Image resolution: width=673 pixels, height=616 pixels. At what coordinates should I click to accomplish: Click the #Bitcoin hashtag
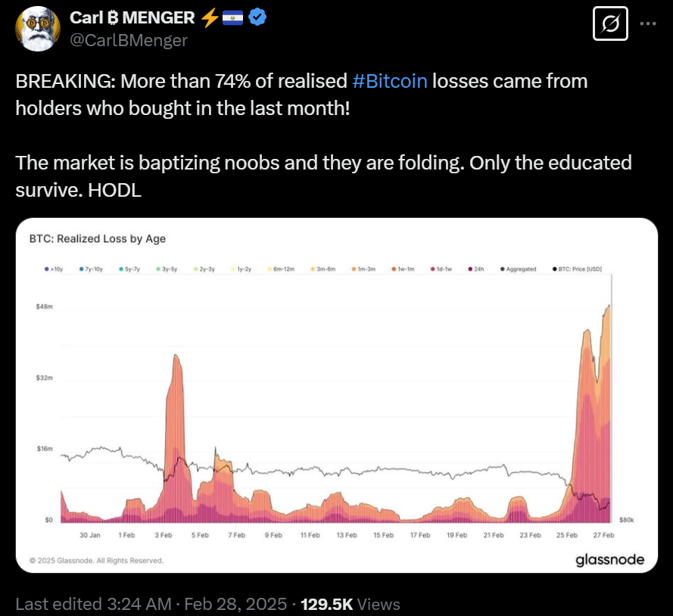pos(390,81)
